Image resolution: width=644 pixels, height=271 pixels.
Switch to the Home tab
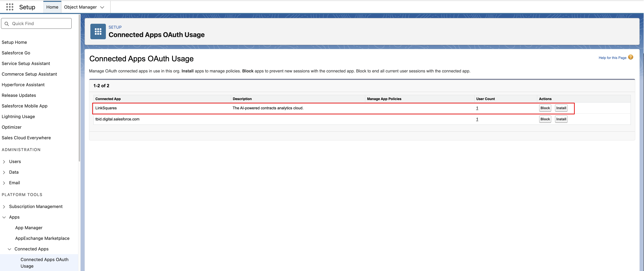pos(52,7)
